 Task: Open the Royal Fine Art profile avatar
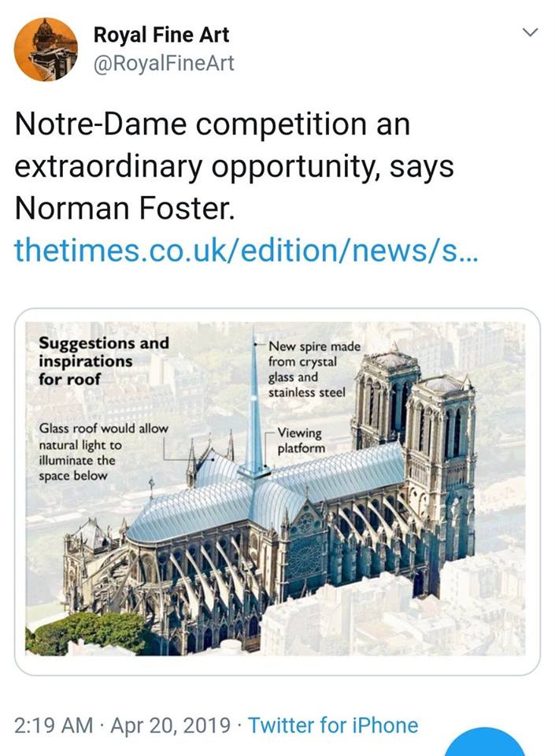tap(46, 50)
